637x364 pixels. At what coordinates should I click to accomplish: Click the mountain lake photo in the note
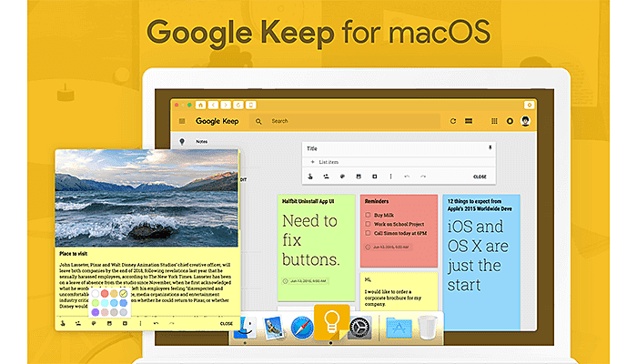coord(147,197)
